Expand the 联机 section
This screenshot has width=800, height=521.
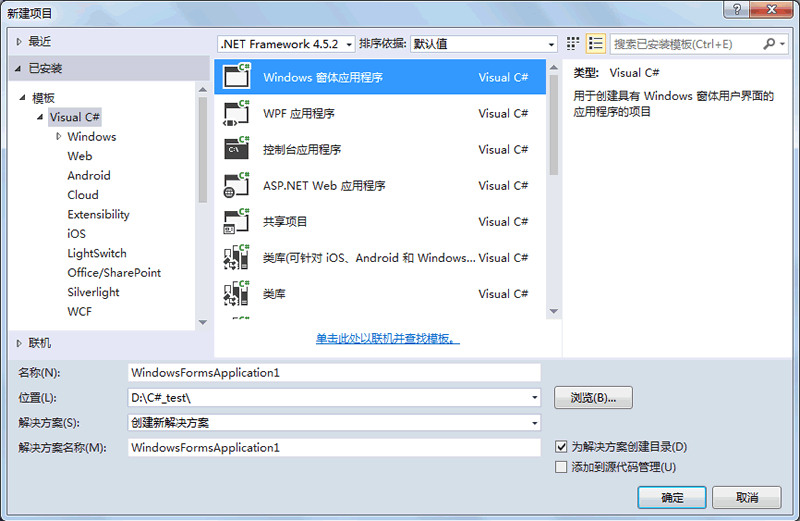tap(19, 343)
